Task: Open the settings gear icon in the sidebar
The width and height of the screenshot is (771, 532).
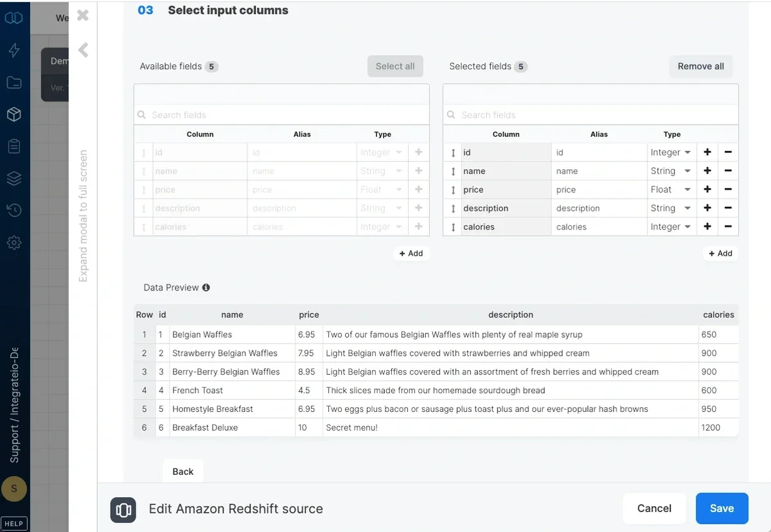Action: [x=14, y=242]
